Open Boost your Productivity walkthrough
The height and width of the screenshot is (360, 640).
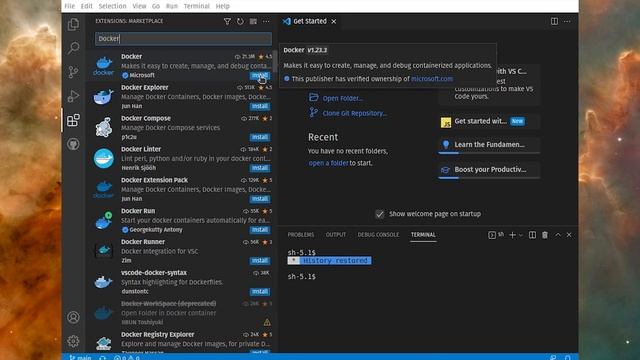coord(489,170)
